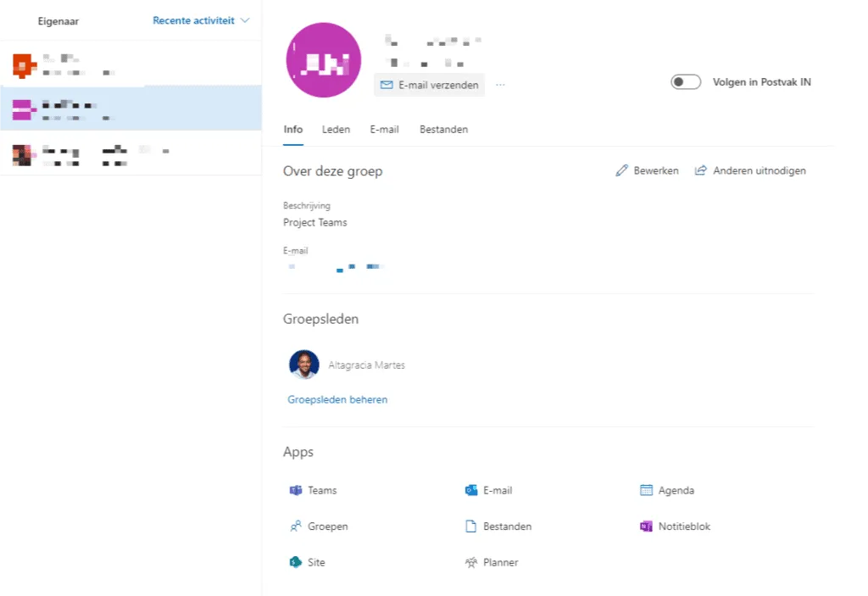Open the more options ellipsis menu
The width and height of the screenshot is (868, 596).
[499, 85]
